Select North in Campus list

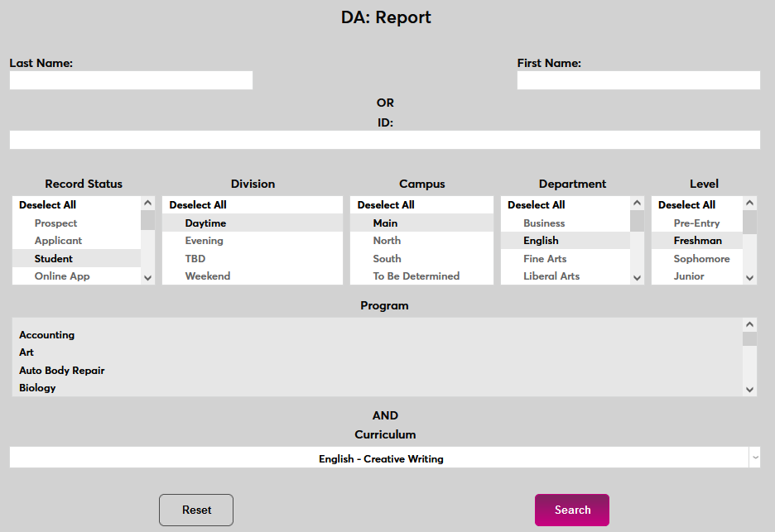click(387, 241)
